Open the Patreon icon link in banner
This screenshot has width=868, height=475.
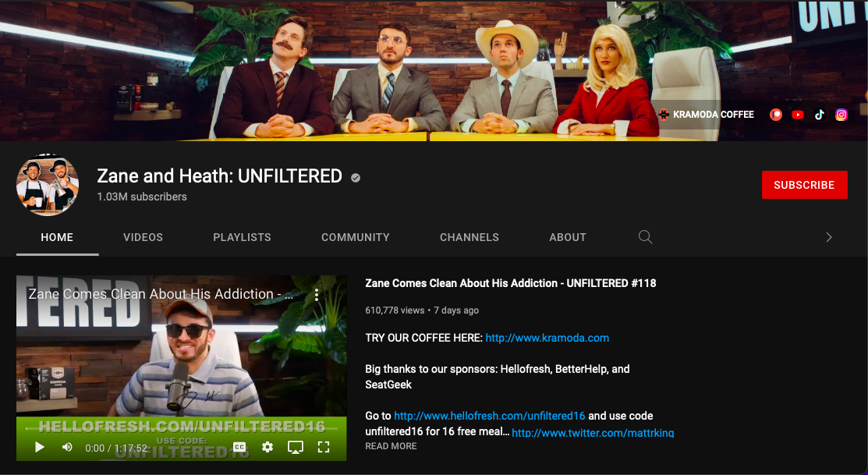click(775, 115)
